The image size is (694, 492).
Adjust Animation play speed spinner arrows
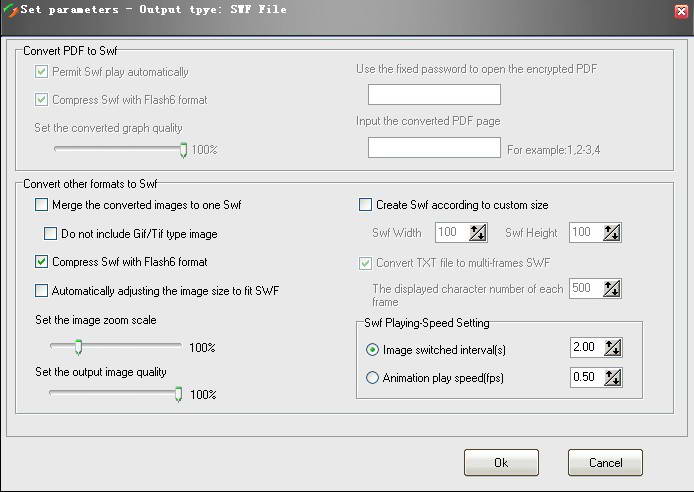coord(612,378)
